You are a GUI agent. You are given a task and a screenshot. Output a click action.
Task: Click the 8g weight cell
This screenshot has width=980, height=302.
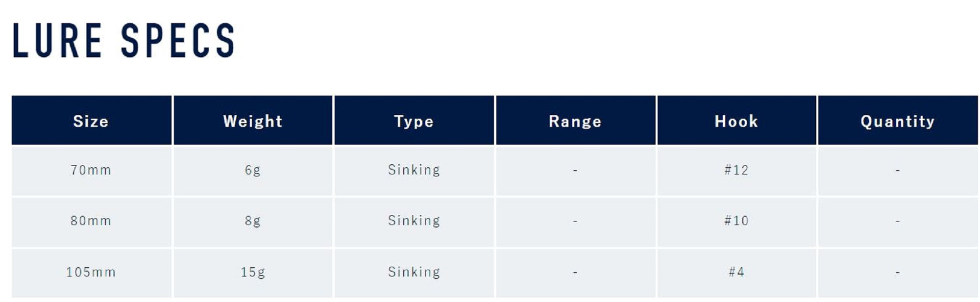coord(253,221)
